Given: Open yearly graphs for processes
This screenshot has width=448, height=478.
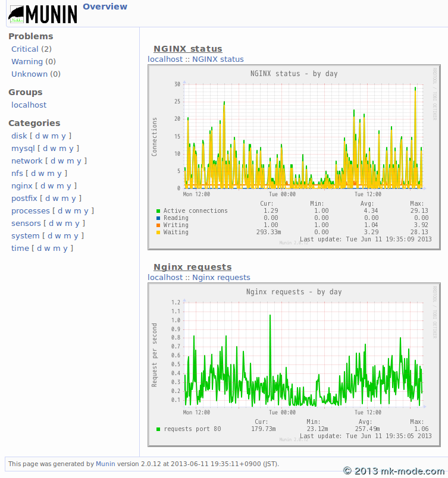Looking at the screenshot, I should (x=86, y=211).
